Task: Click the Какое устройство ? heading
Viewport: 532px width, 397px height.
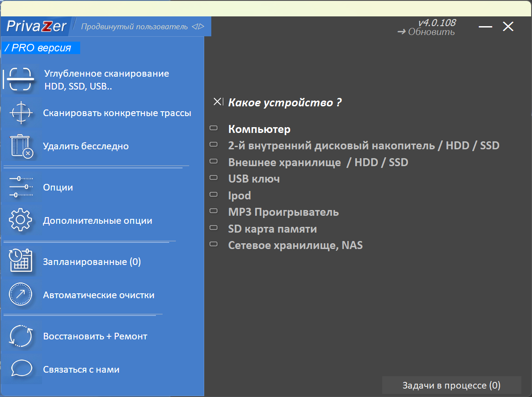Action: point(285,103)
